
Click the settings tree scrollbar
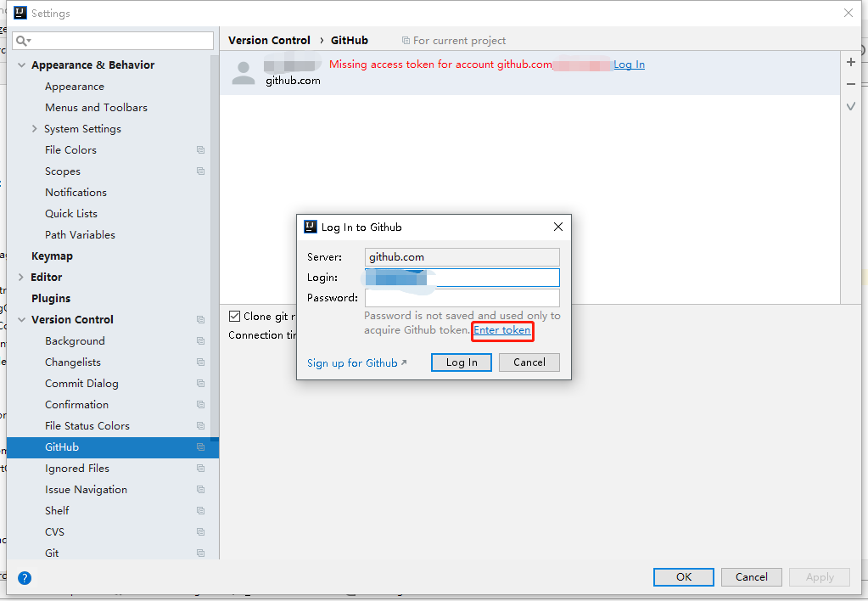click(x=215, y=250)
